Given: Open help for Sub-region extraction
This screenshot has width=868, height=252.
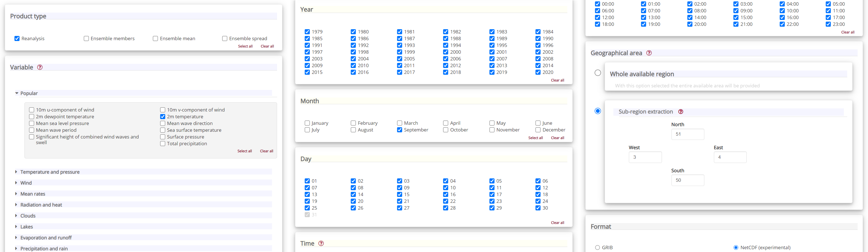Looking at the screenshot, I should click(681, 112).
